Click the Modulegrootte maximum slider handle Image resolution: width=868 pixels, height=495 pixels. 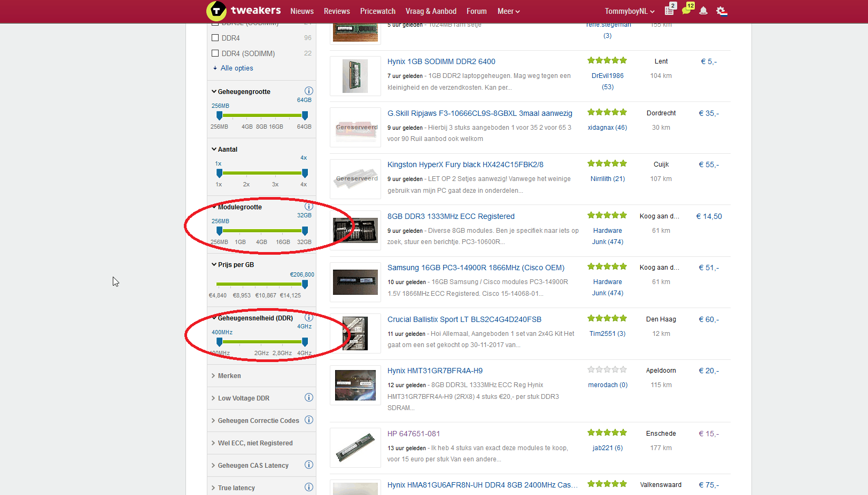pos(305,231)
